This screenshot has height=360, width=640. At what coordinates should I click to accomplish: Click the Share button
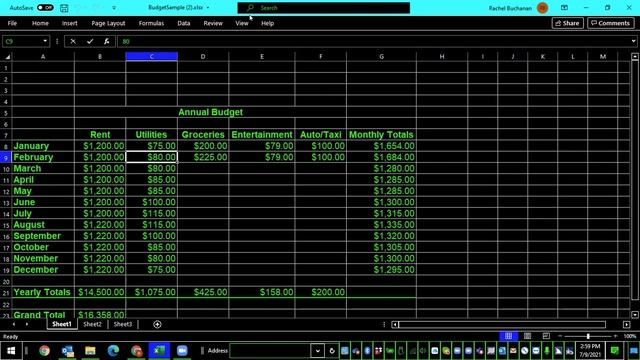tap(567, 23)
